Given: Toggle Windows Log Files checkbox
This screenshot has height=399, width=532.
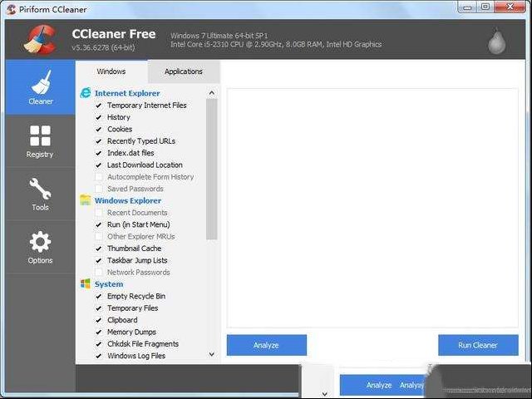Looking at the screenshot, I should coord(98,356).
